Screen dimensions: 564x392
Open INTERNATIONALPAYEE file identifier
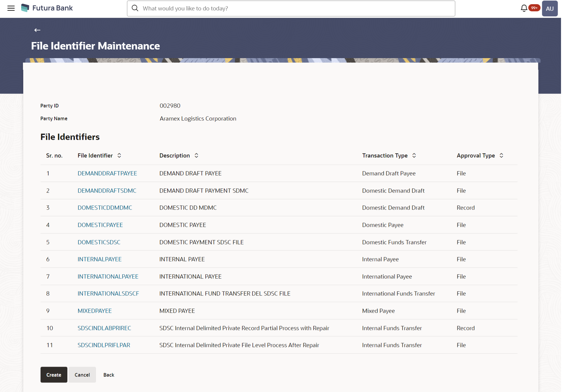(108, 276)
